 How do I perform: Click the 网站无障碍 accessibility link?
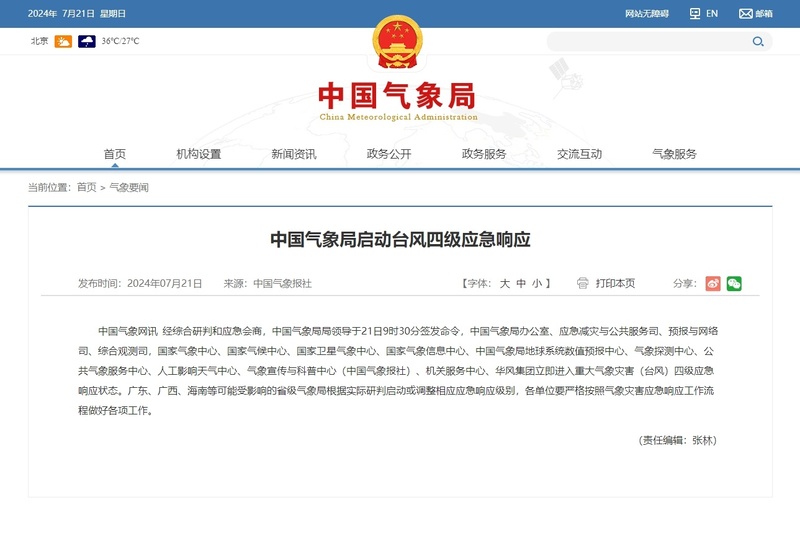[647, 14]
